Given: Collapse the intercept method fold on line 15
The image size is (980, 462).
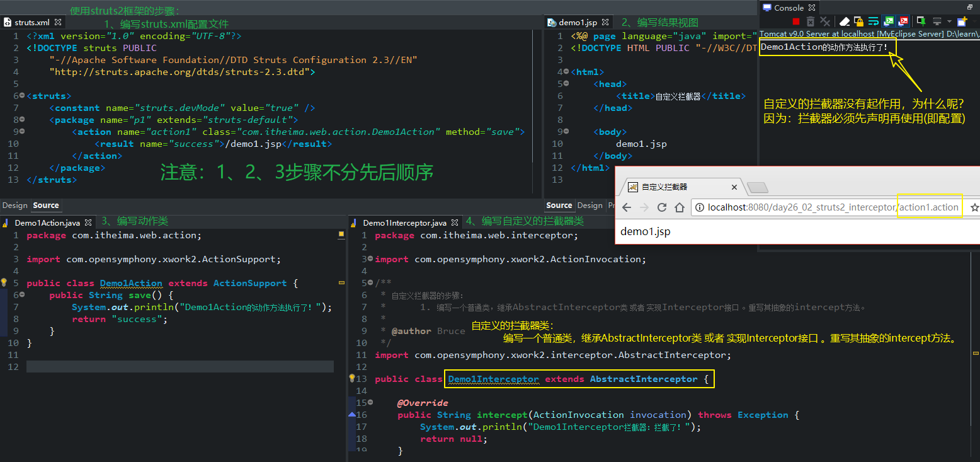Looking at the screenshot, I should tap(370, 403).
